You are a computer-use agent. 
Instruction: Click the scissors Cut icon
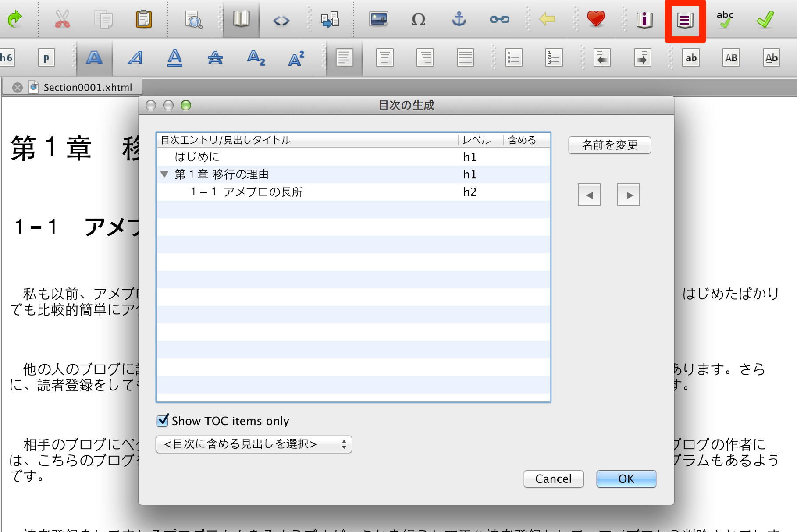pyautogui.click(x=62, y=19)
